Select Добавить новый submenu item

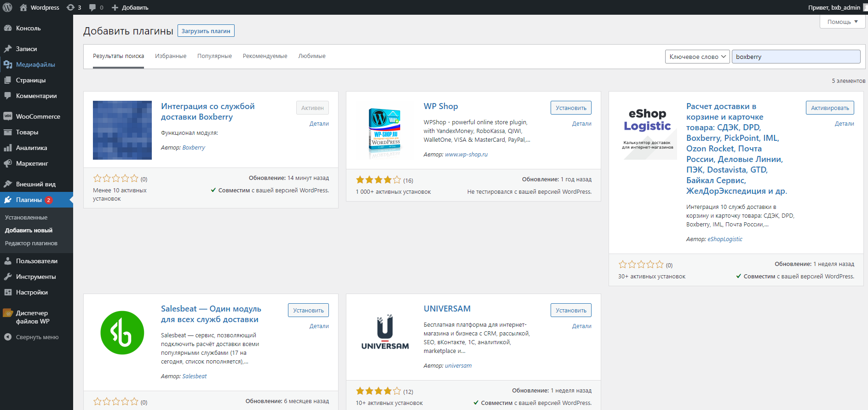click(29, 230)
